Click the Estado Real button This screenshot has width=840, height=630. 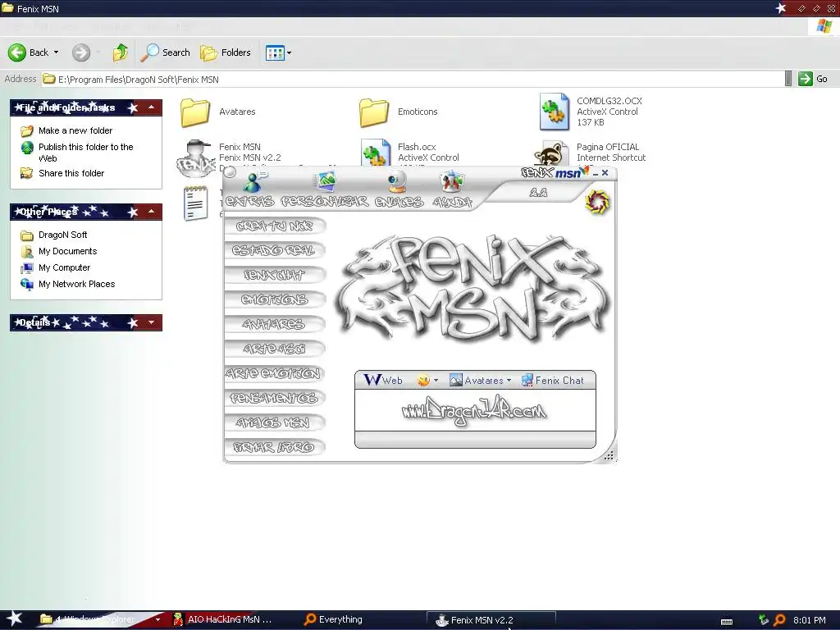tap(274, 250)
